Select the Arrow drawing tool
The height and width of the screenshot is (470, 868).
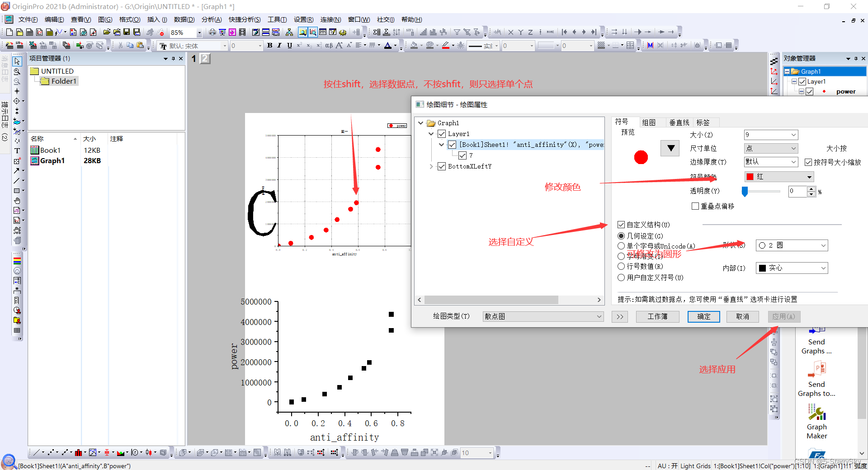point(17,171)
